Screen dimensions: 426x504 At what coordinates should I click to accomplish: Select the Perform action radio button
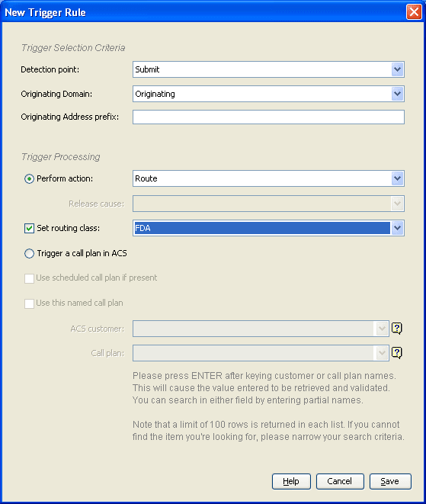29,178
